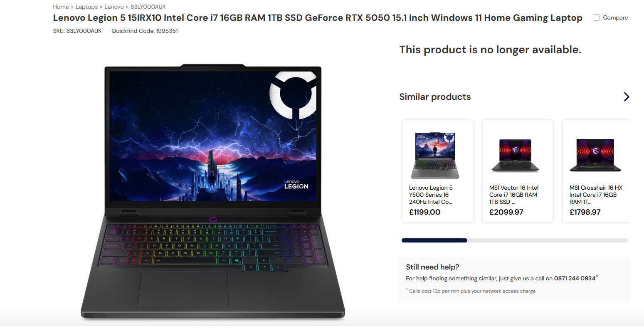Click MSI Crosshair 16 HX title

(596, 195)
